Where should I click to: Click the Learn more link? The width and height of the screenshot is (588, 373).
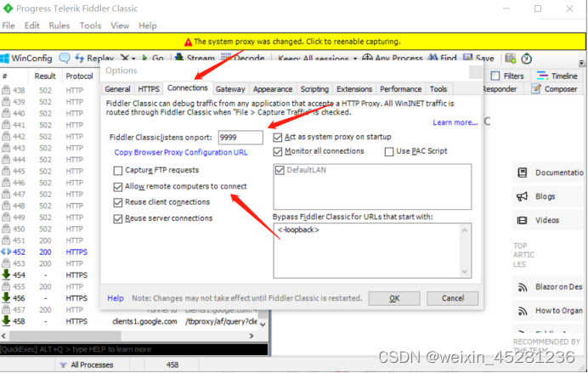point(455,122)
